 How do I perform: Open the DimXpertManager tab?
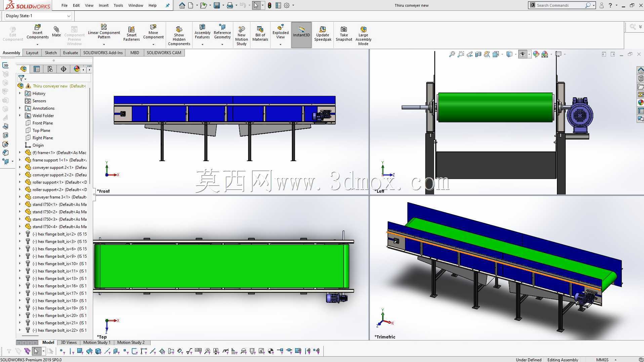coord(64,69)
